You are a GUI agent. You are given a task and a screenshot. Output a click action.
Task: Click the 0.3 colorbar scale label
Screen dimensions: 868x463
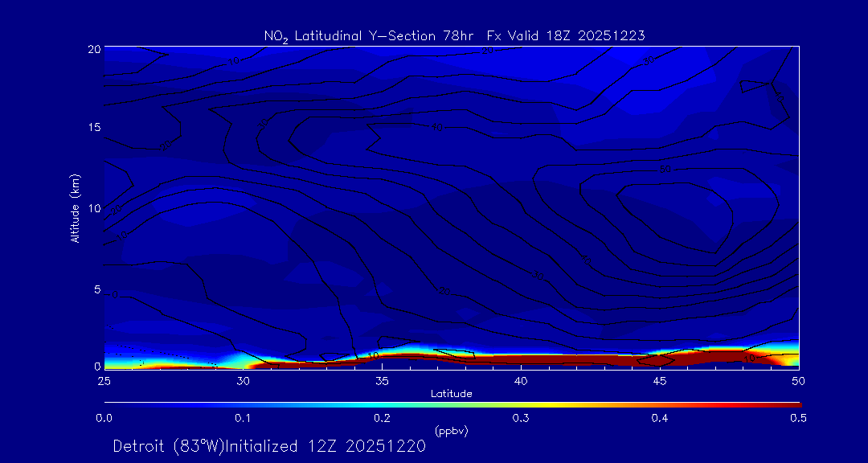click(521, 418)
